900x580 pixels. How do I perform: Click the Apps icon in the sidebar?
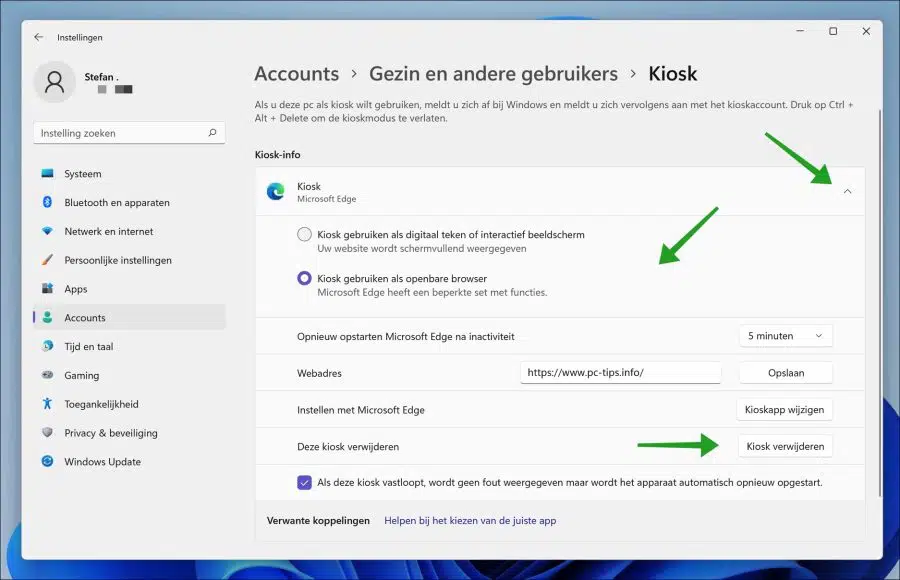pyautogui.click(x=48, y=288)
